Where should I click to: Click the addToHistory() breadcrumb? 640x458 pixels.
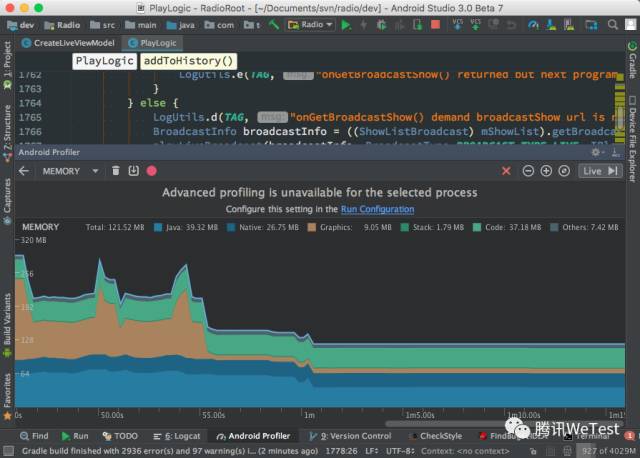click(x=188, y=61)
